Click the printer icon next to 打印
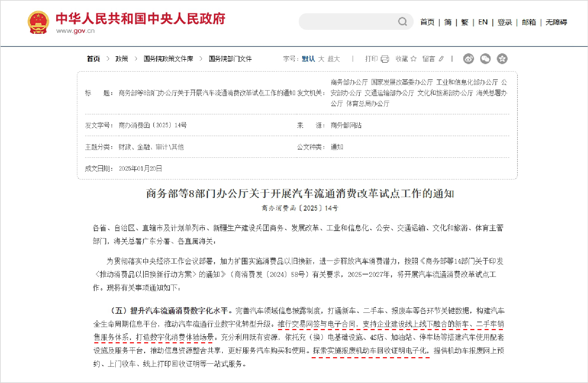The width and height of the screenshot is (588, 383). coord(385,59)
